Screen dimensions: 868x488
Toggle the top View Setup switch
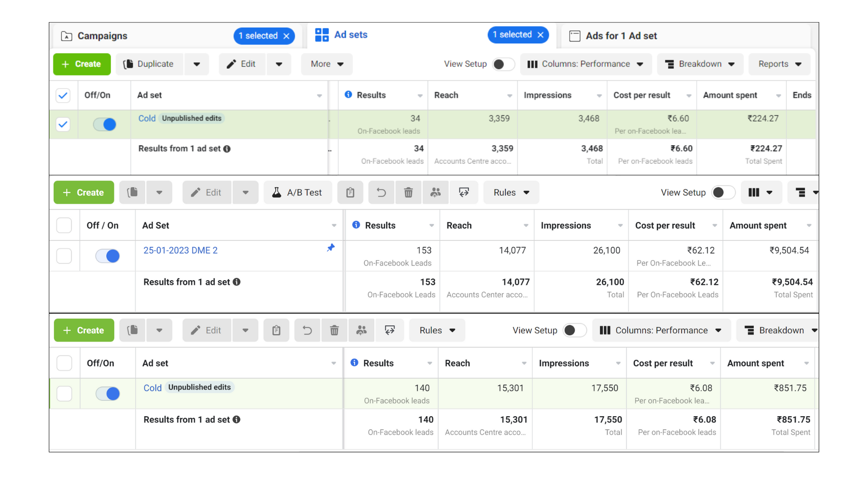pos(503,64)
